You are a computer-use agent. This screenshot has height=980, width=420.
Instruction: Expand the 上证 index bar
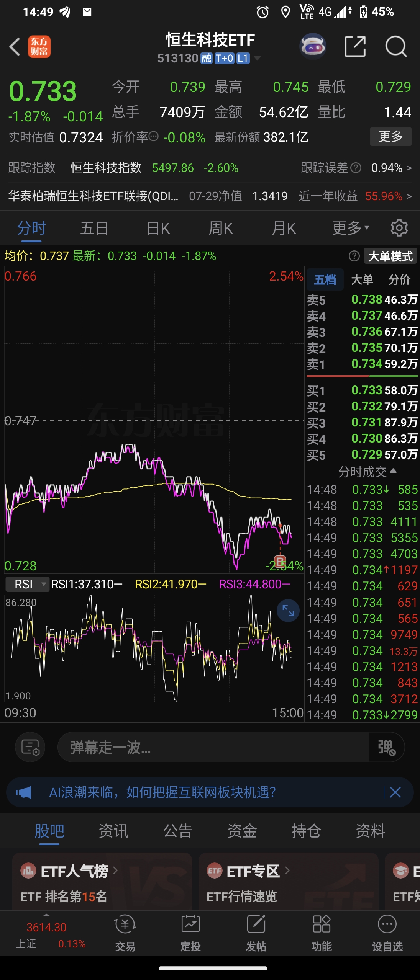point(46,915)
